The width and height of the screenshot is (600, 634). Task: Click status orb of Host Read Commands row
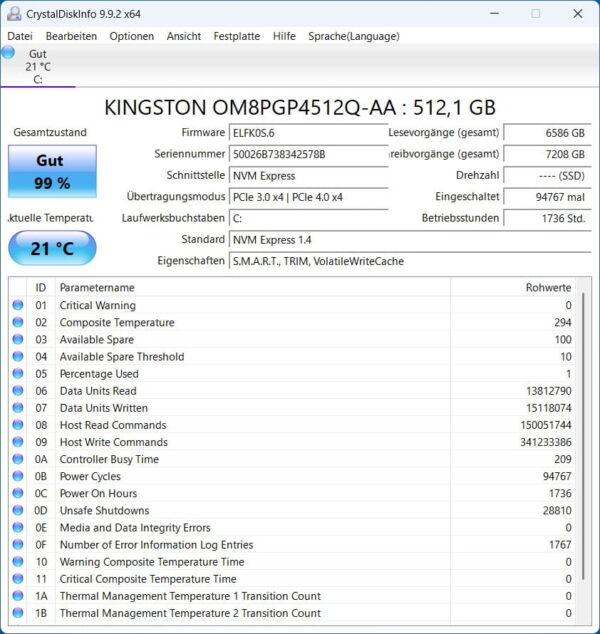tap(18, 425)
